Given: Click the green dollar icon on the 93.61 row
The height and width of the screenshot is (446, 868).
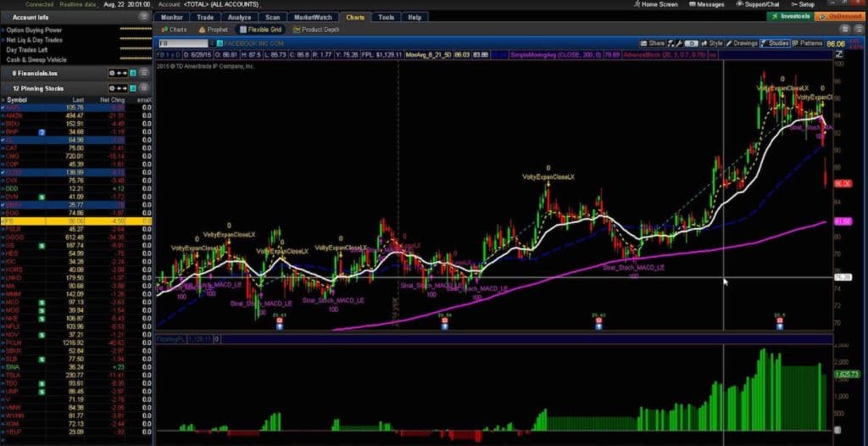Looking at the screenshot, I should 42,383.
